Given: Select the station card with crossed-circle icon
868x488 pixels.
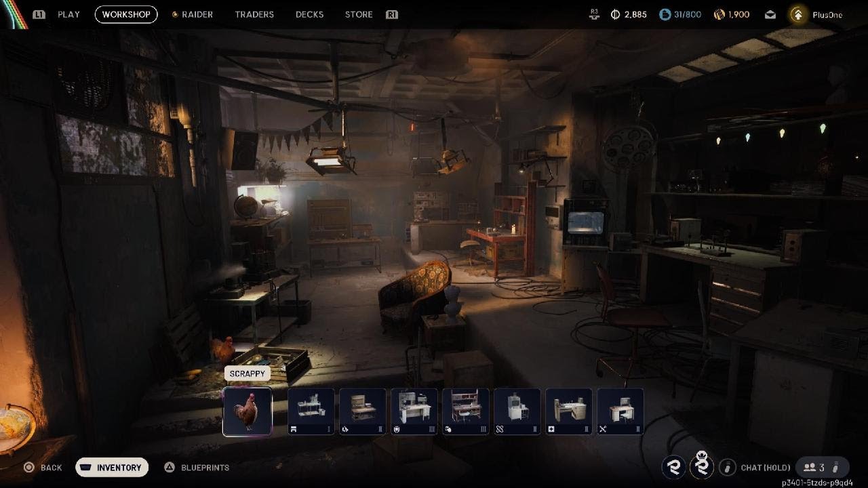Looking at the screenshot, I should tap(517, 411).
